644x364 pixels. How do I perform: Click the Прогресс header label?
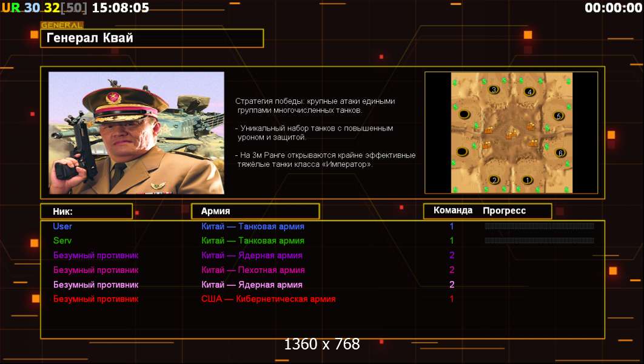coord(505,211)
